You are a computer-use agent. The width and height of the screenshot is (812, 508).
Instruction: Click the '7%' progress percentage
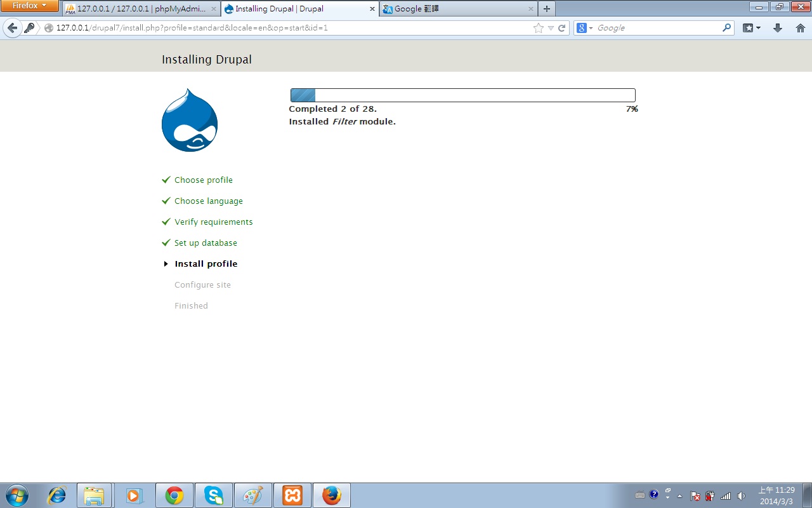tap(632, 109)
